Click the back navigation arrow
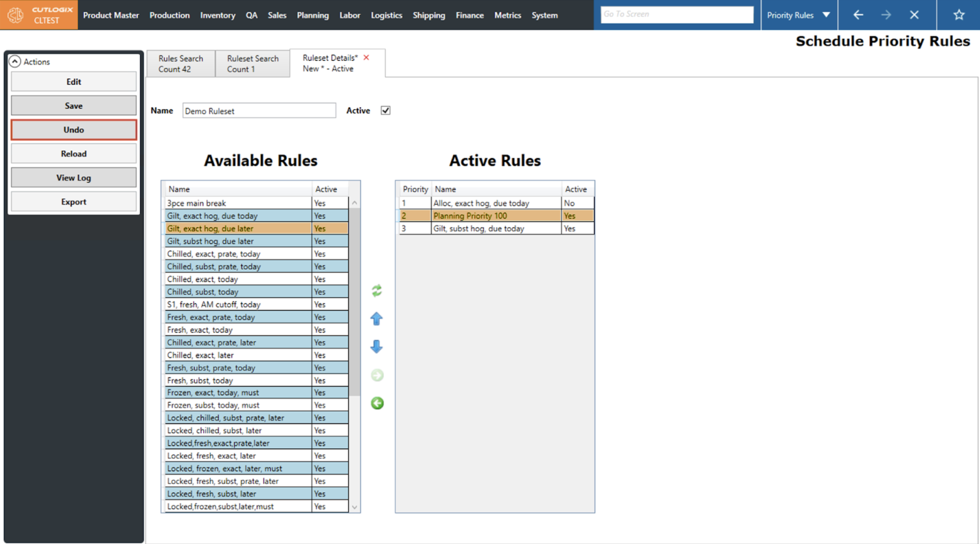The height and width of the screenshot is (544, 980). click(x=858, y=15)
